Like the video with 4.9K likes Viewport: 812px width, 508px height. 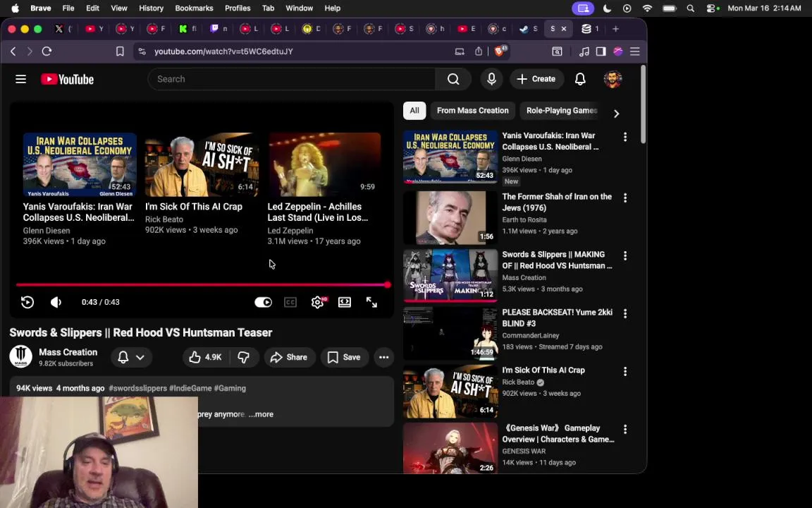click(206, 357)
